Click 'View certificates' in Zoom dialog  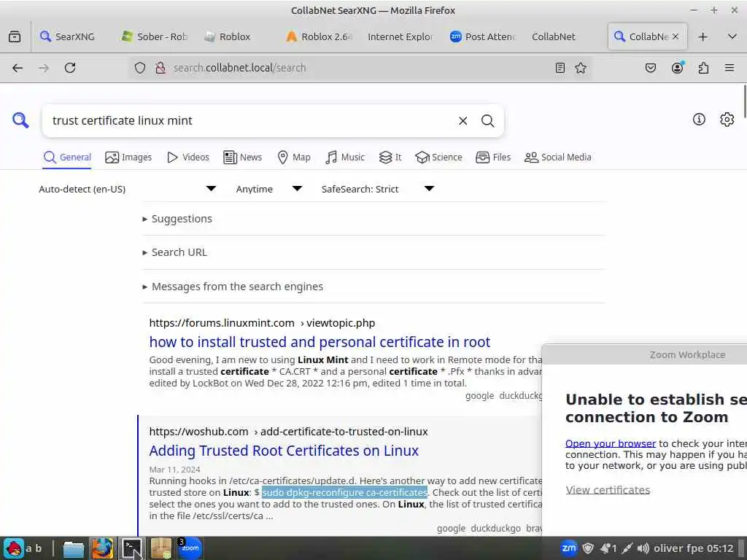pyautogui.click(x=608, y=490)
